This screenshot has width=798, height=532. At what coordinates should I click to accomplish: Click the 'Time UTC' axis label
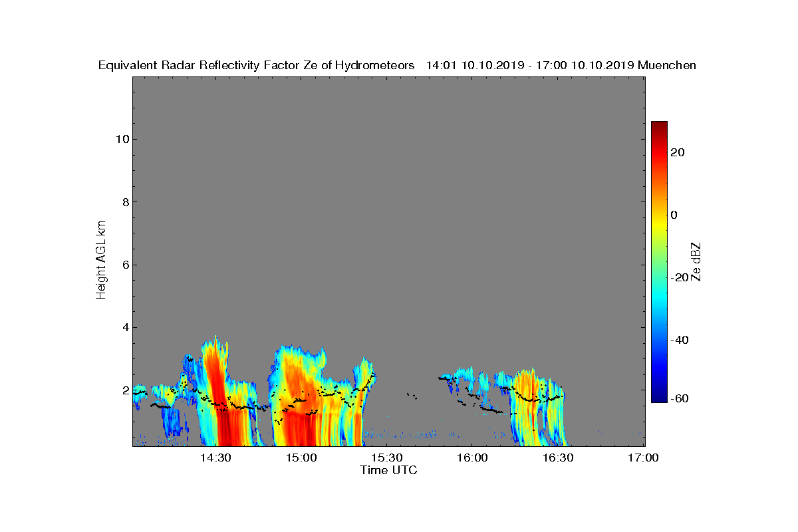(x=389, y=471)
